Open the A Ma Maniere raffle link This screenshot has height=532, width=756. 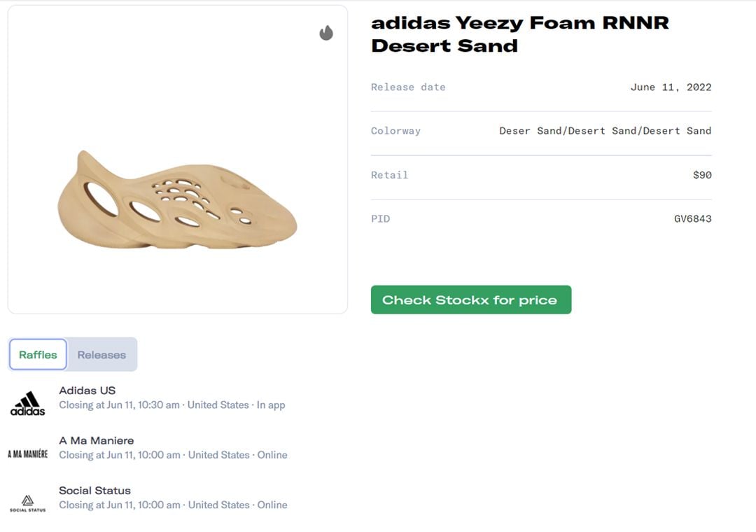[x=97, y=440]
